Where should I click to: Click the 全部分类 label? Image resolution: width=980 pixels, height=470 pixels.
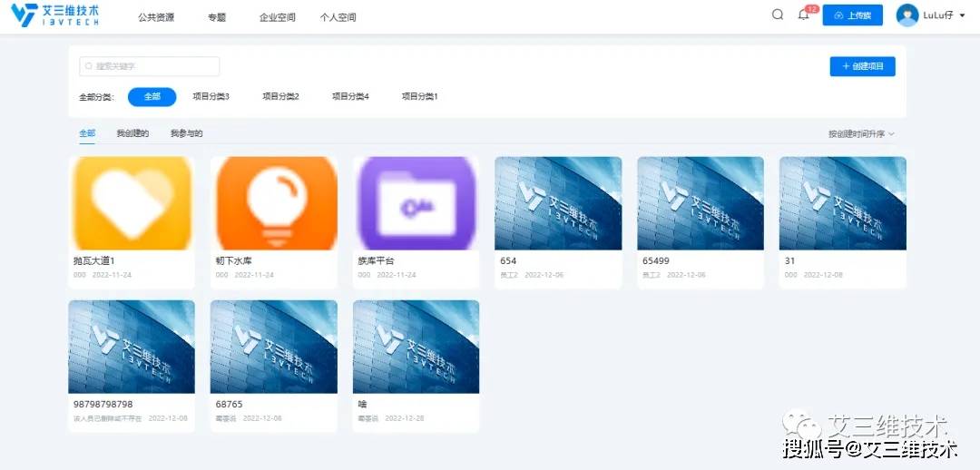tap(96, 97)
